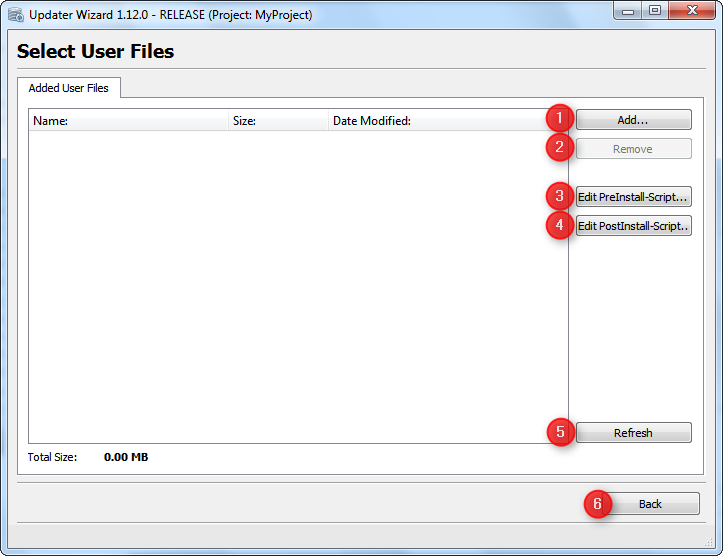The width and height of the screenshot is (723, 556).
Task: Select the red number 3 marker
Action: (x=559, y=196)
